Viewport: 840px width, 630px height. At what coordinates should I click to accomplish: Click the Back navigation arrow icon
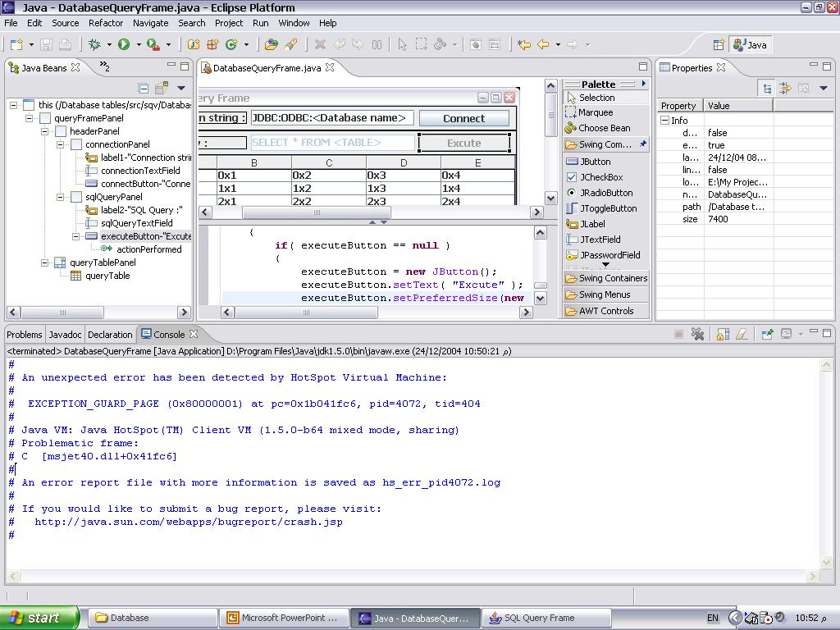pyautogui.click(x=543, y=44)
